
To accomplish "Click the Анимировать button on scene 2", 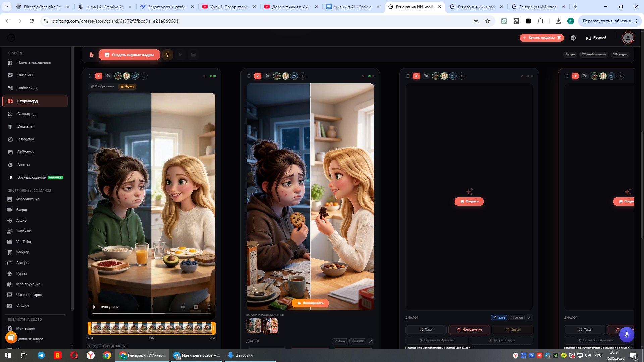I will [x=310, y=303].
